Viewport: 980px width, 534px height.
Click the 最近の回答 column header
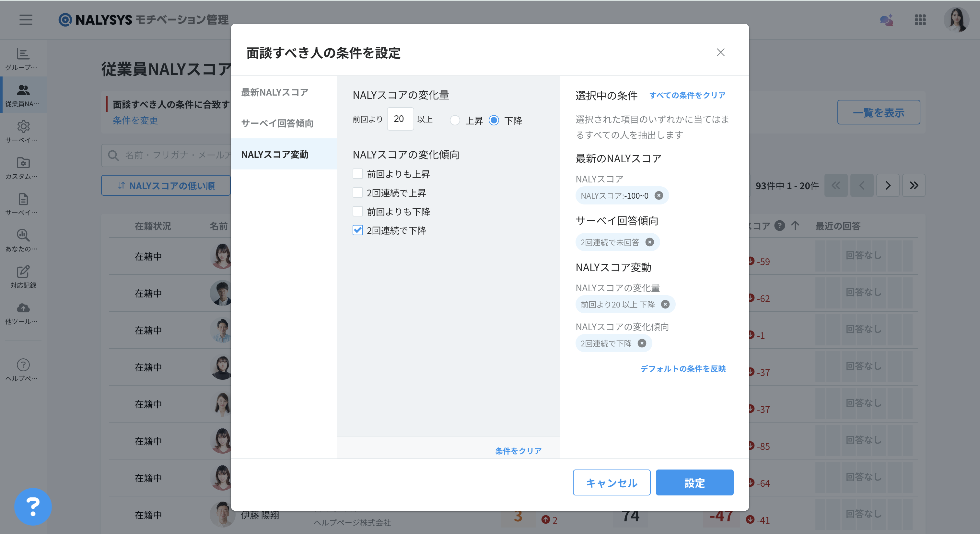click(838, 226)
